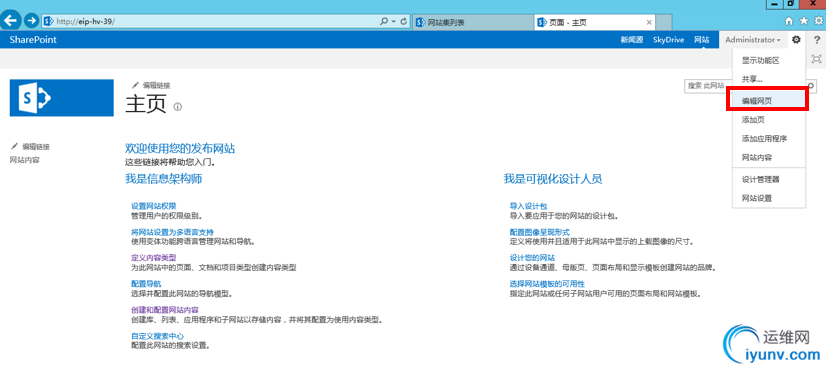Viewport: 826px width, 371px height.
Task: Click the refresh icon in address bar
Action: click(x=404, y=22)
